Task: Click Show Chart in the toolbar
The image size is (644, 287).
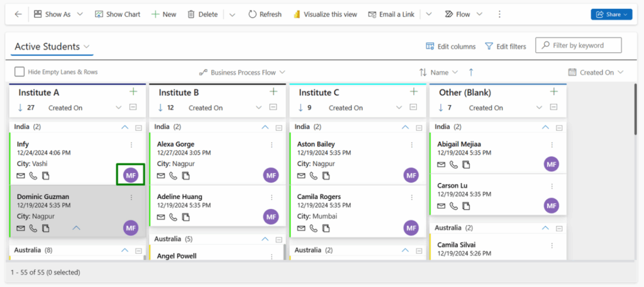Action: 118,14
